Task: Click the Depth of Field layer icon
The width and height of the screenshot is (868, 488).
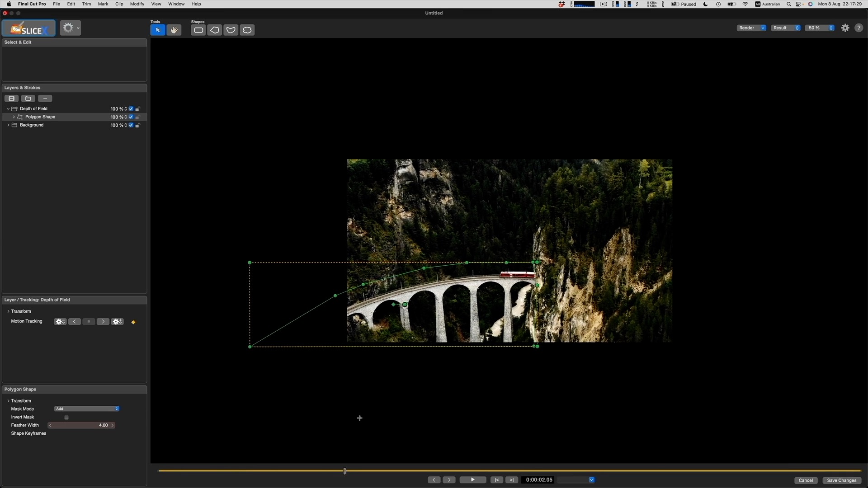Action: [x=14, y=109]
